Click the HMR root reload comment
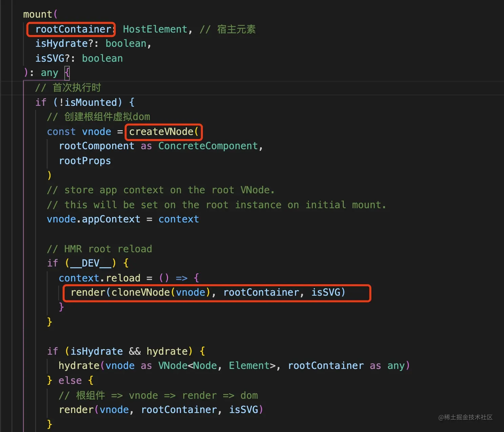Viewport: 504px width, 432px height. tap(100, 249)
